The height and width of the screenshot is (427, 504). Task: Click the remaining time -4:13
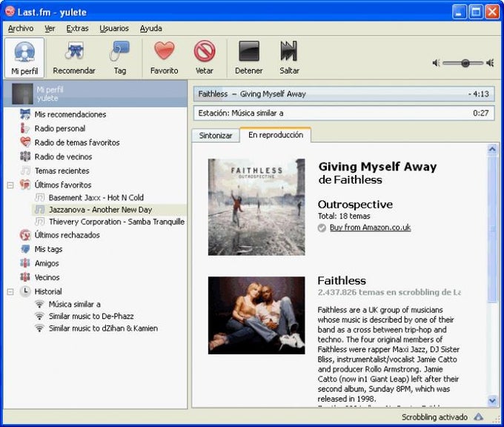[478, 94]
